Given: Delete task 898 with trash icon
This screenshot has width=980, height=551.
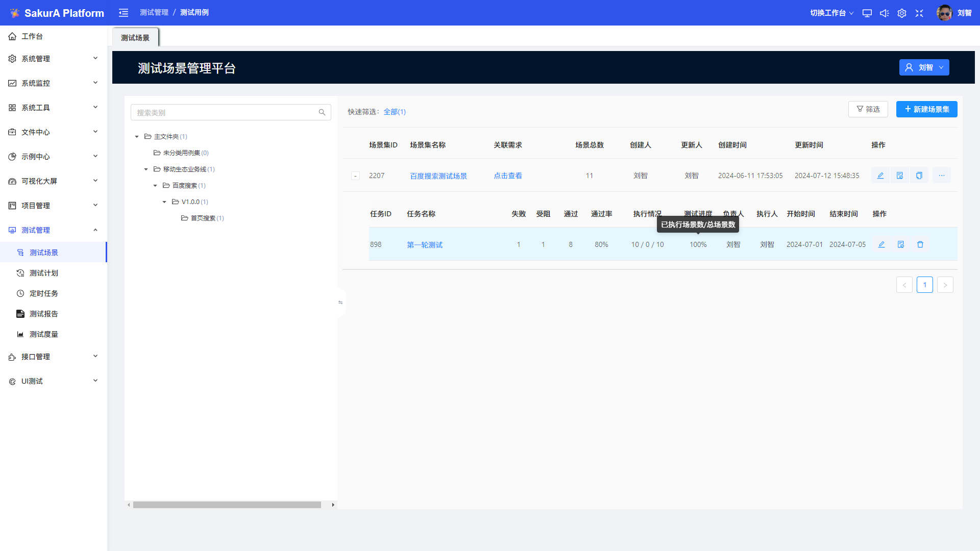Looking at the screenshot, I should click(920, 244).
